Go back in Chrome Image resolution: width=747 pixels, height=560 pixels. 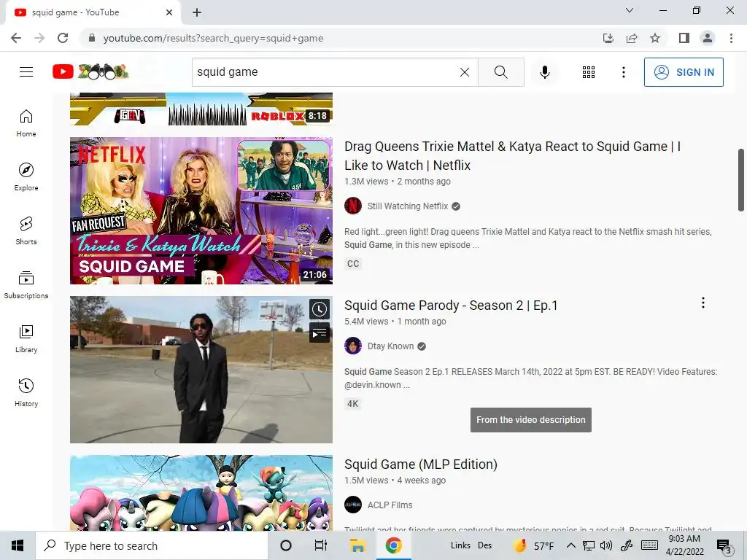point(16,38)
